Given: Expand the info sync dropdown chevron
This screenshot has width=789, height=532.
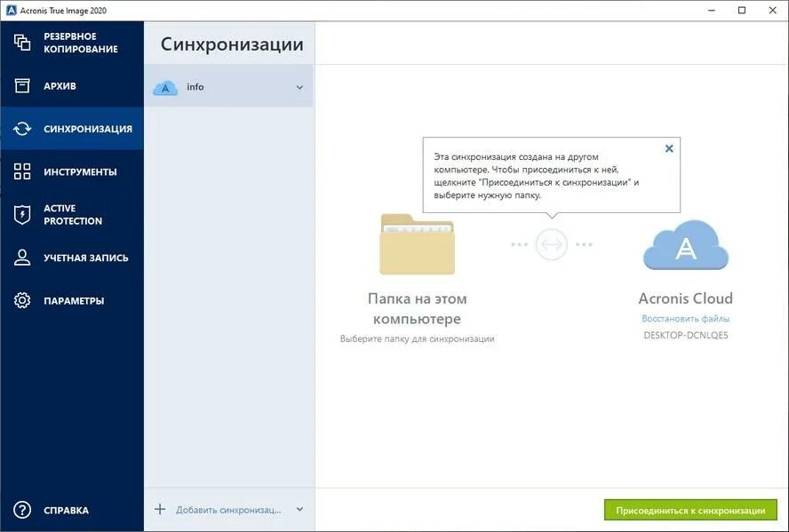Looking at the screenshot, I should [x=300, y=88].
